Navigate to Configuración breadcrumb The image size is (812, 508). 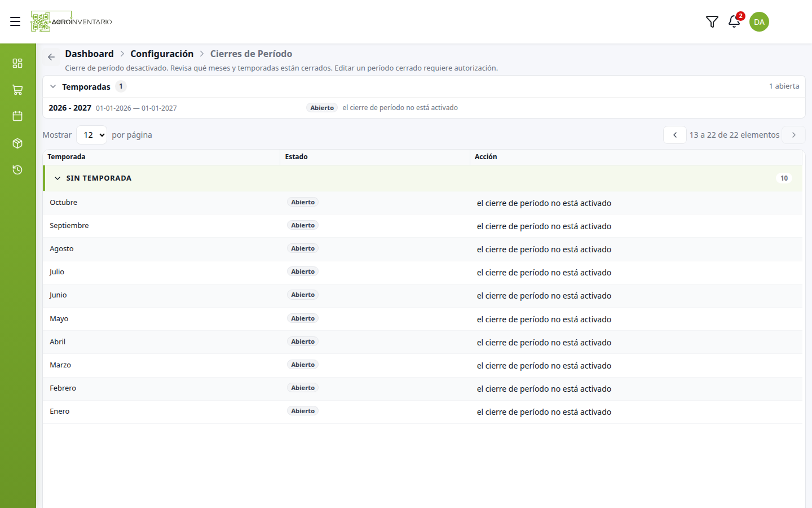coord(162,54)
